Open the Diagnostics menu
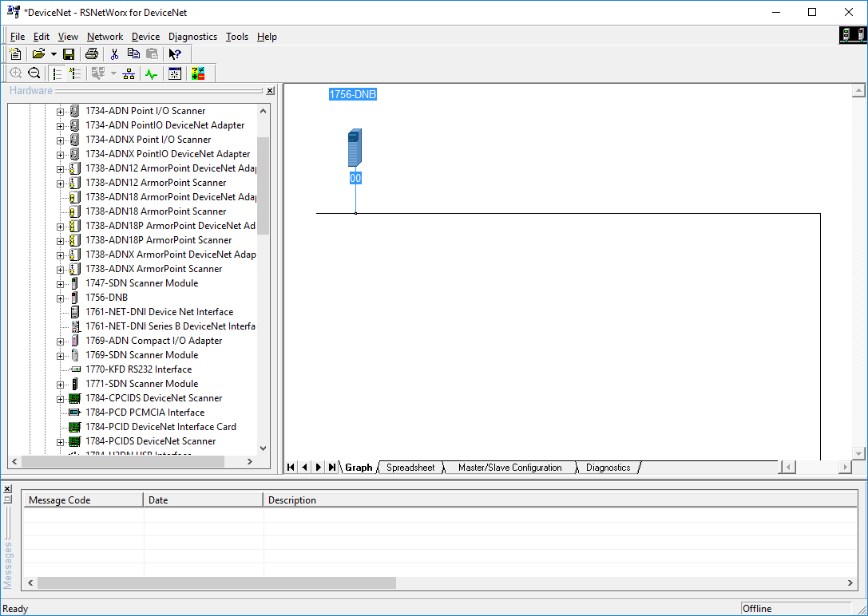868x616 pixels. (192, 37)
